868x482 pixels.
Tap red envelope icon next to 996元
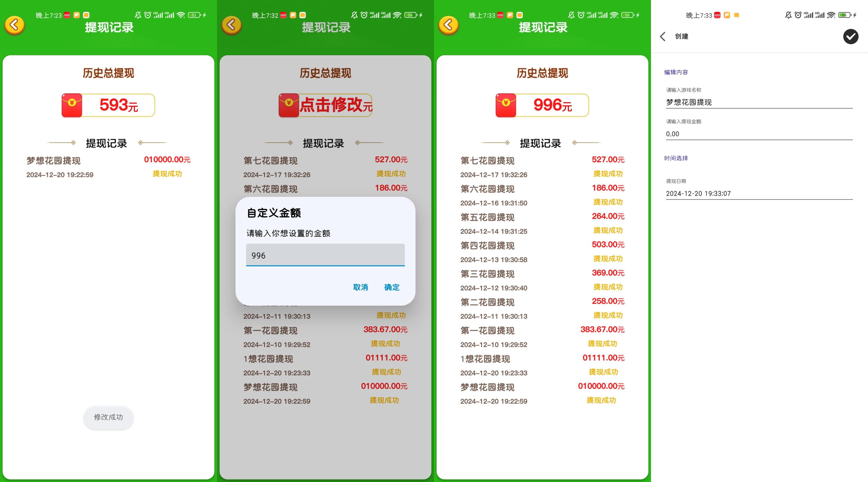coord(506,105)
